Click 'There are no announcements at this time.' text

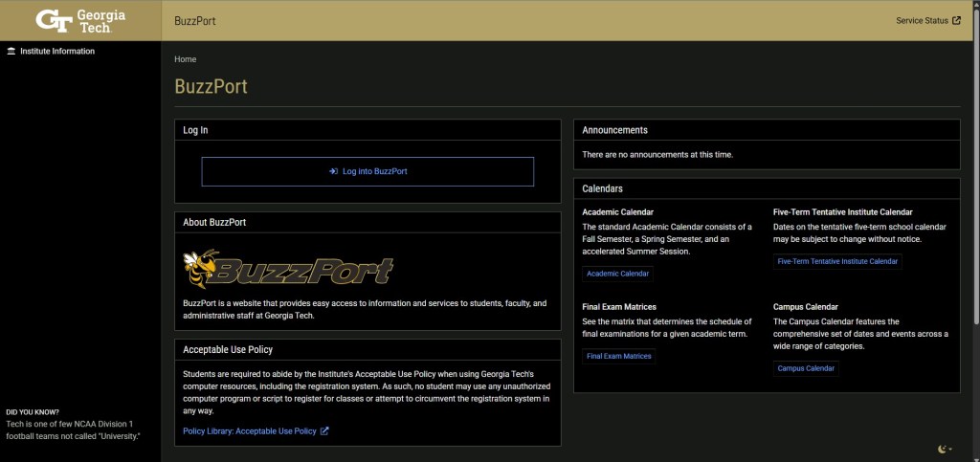(657, 154)
